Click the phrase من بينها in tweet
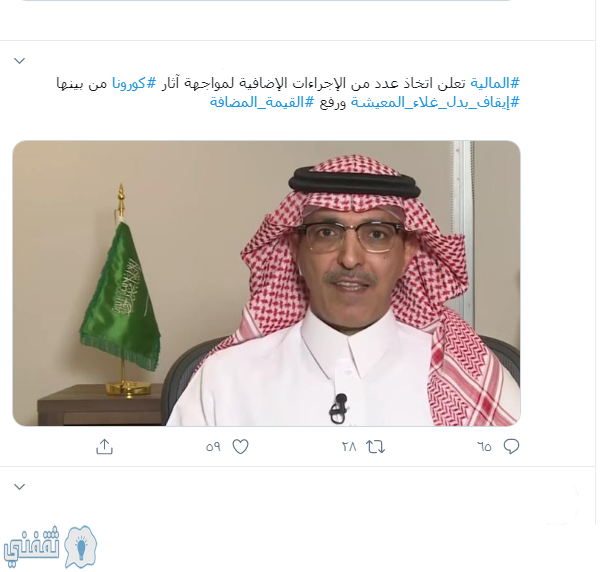614x572 pixels. click(82, 83)
